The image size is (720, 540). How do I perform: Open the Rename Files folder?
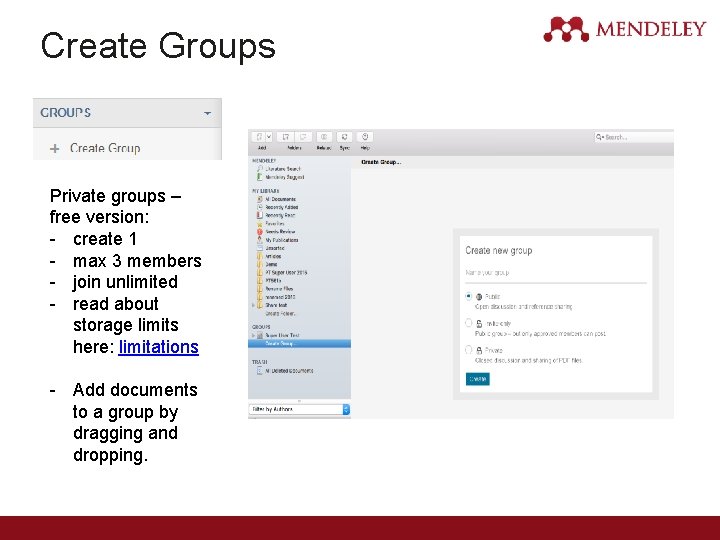tap(279, 289)
